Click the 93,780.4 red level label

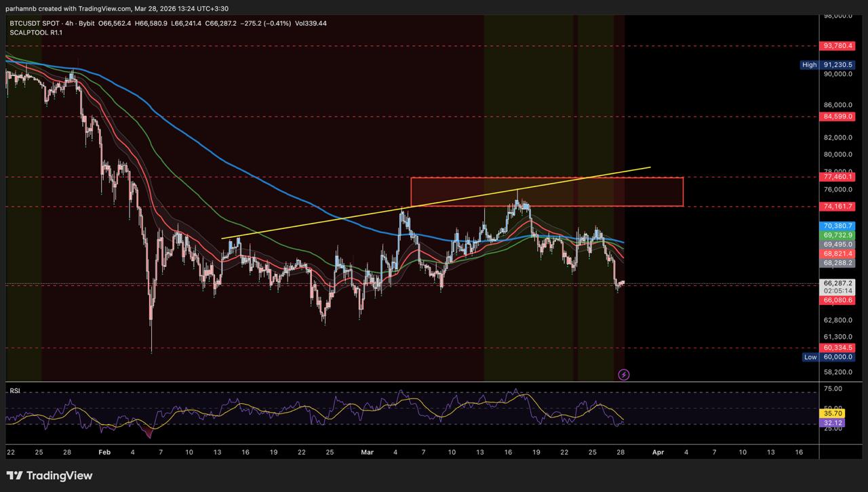click(837, 46)
